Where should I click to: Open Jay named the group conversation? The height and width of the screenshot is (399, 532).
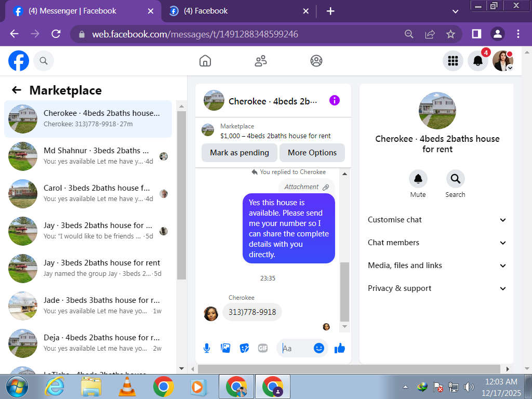(88, 269)
